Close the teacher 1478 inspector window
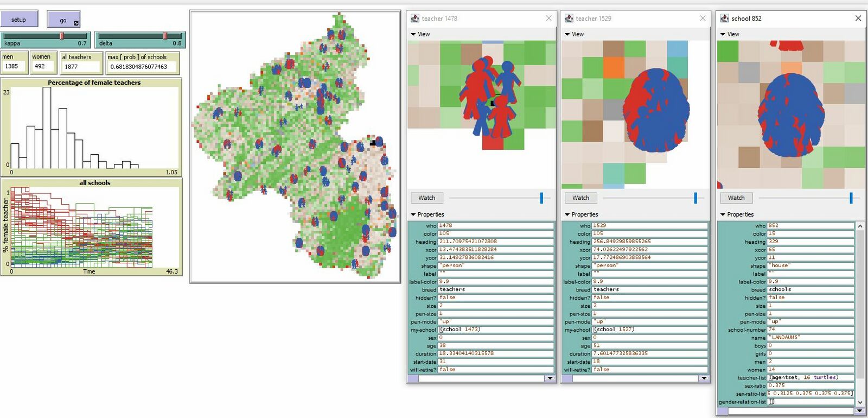 tap(548, 18)
